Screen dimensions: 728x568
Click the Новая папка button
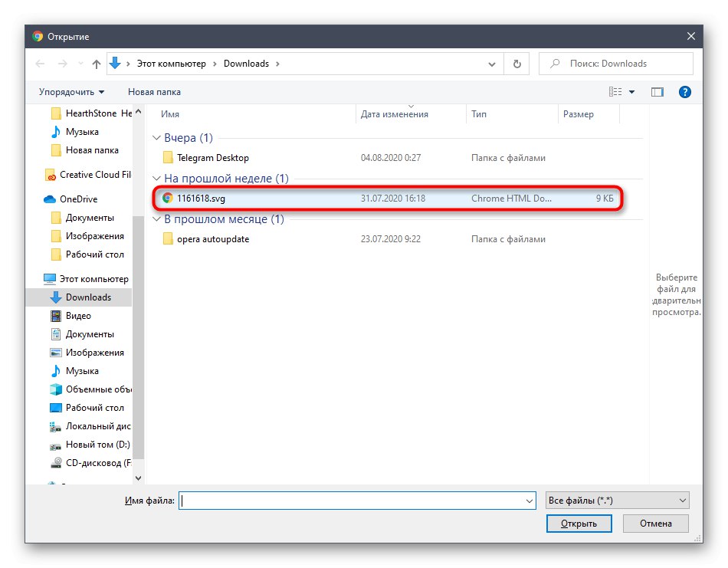(x=154, y=92)
